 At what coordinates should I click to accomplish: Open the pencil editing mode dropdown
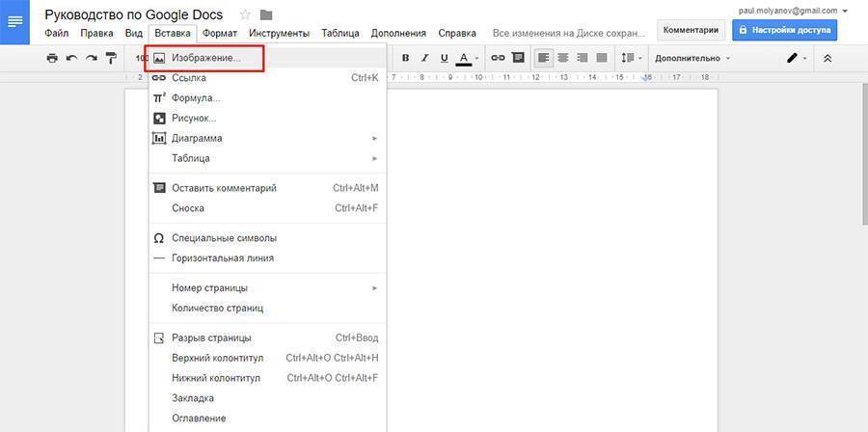point(798,58)
